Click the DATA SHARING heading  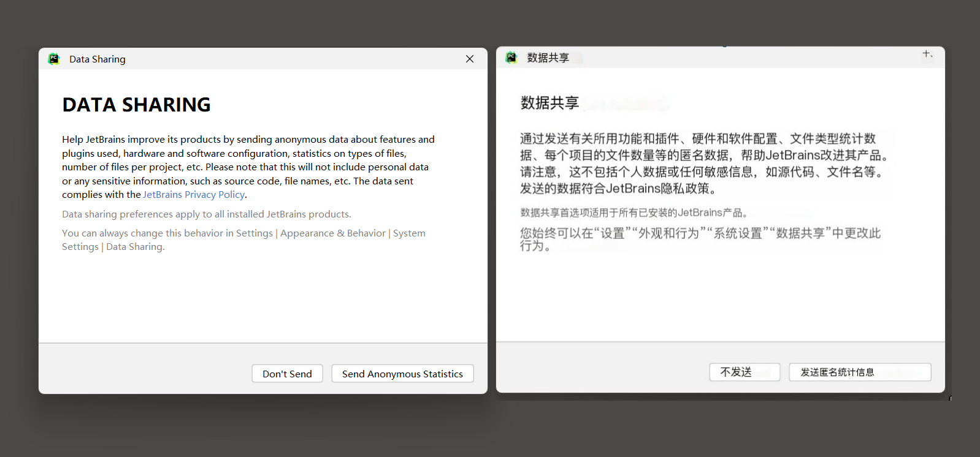tap(136, 105)
